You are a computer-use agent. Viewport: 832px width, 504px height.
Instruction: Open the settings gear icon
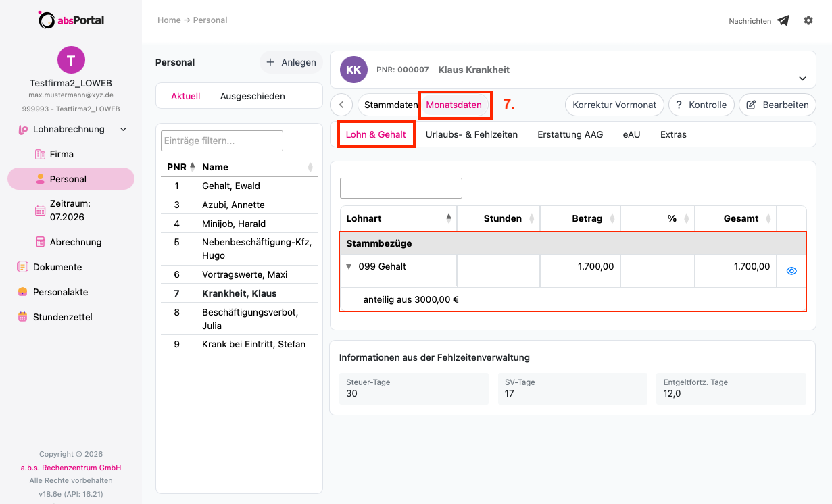[x=808, y=20]
